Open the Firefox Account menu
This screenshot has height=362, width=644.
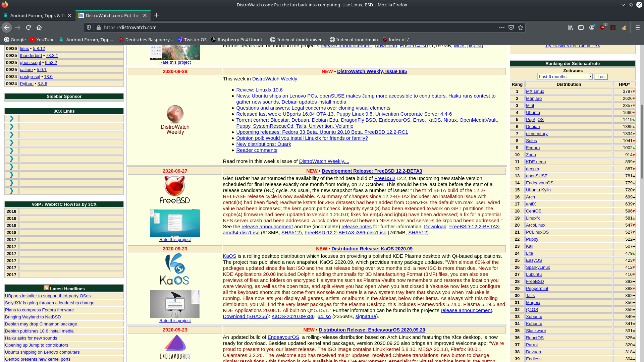592,27
